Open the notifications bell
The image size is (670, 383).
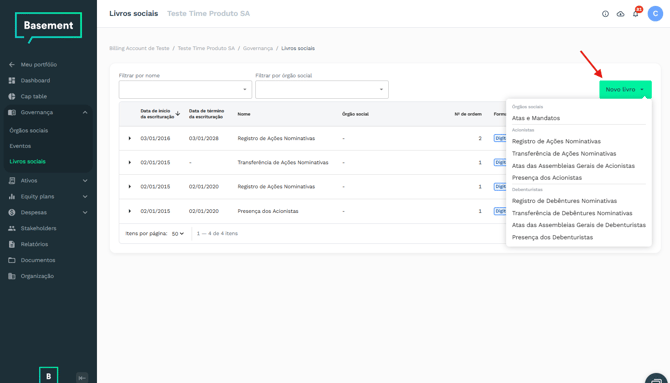[x=636, y=14]
